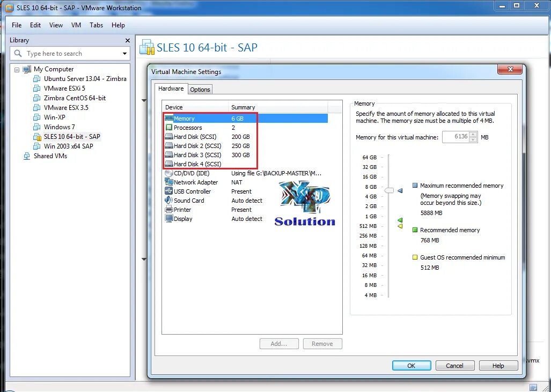Viewport: 551px width, 392px height.
Task: Open the Library search dropdown arrow
Action: point(124,54)
